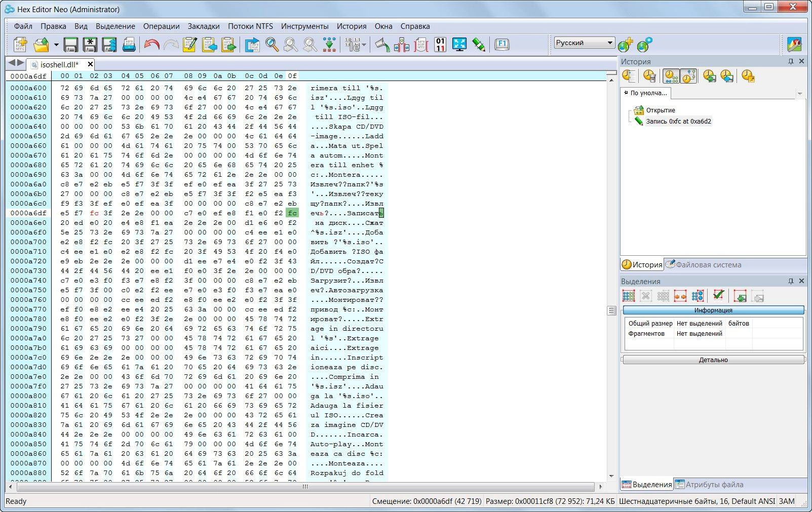Click the Save All toolbar icon

click(109, 45)
